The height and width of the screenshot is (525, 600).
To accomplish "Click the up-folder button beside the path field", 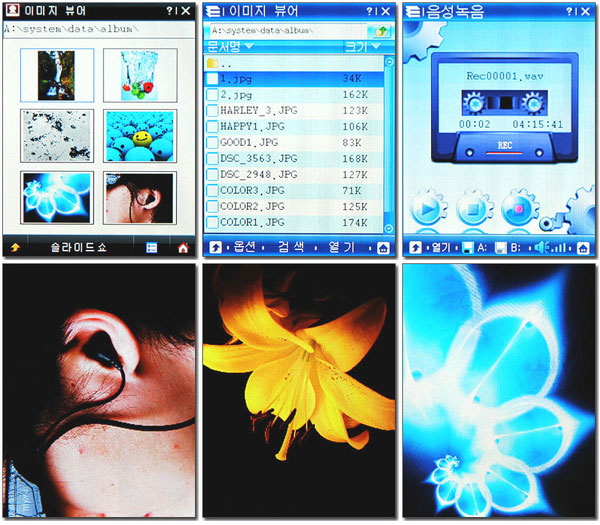I will point(381,31).
